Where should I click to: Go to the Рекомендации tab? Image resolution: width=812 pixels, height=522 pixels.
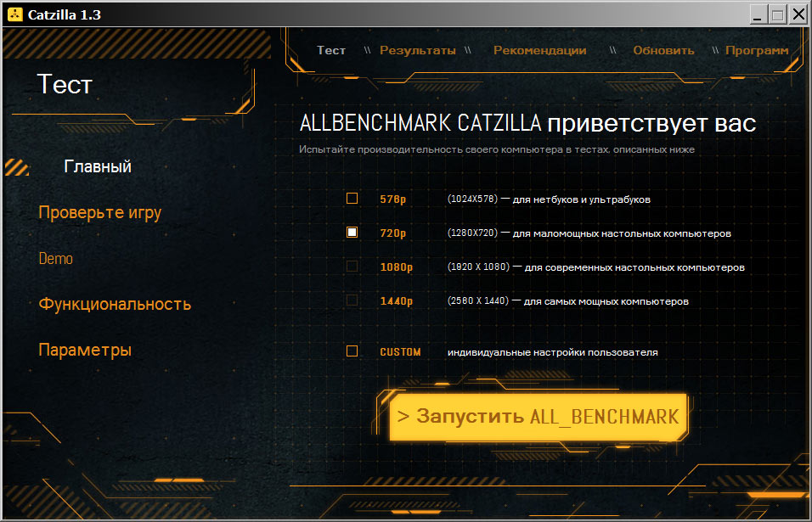(539, 50)
